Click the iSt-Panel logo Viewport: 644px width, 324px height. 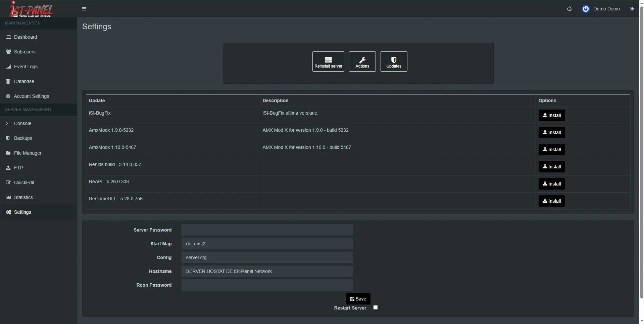31,9
